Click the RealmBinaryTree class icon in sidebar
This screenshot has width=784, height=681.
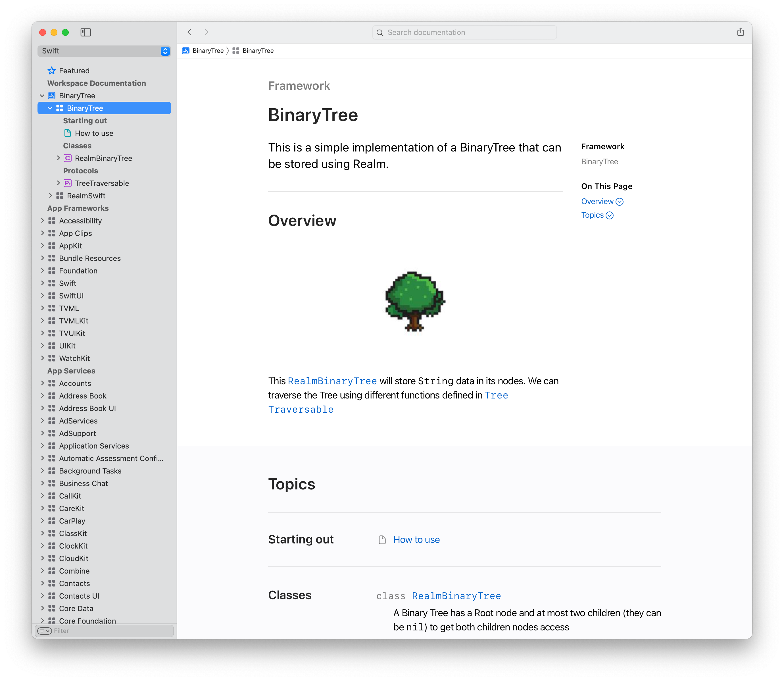[x=68, y=158]
